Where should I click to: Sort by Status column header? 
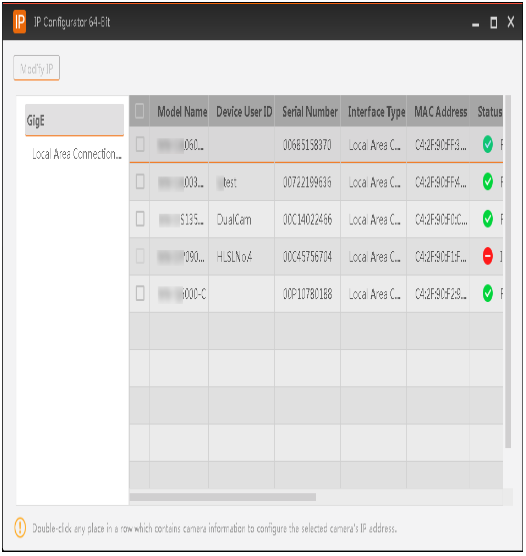tap(487, 111)
